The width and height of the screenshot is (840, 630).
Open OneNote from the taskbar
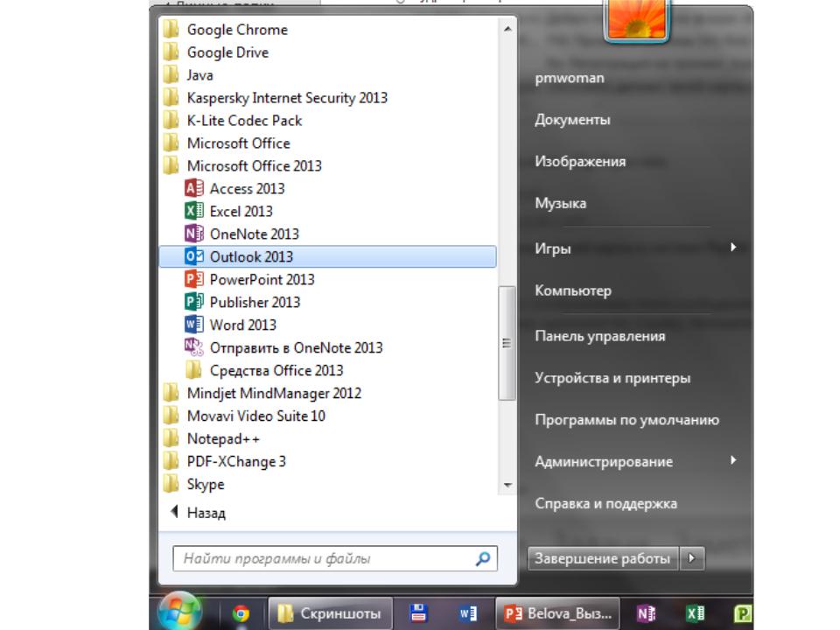tap(645, 613)
